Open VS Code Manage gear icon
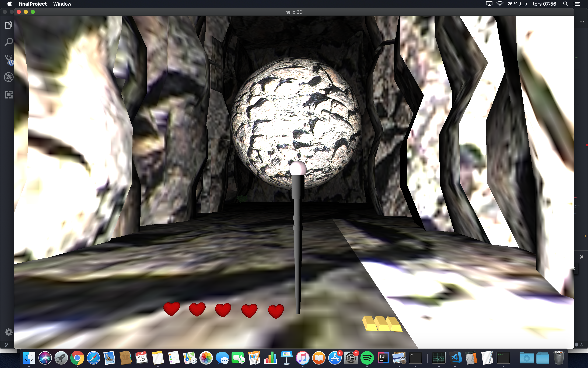The height and width of the screenshot is (368, 588). pos(9,332)
